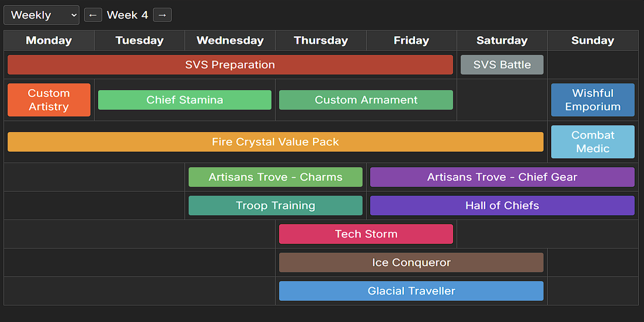Open the Weekly view dropdown

41,15
